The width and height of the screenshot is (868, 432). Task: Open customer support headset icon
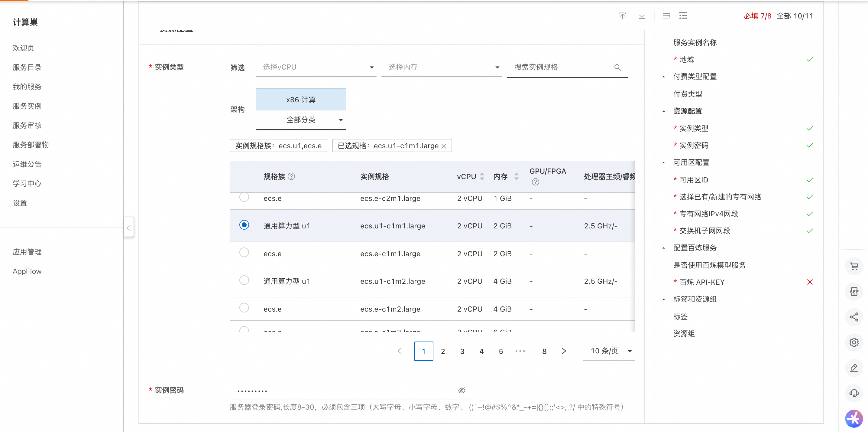(853, 393)
